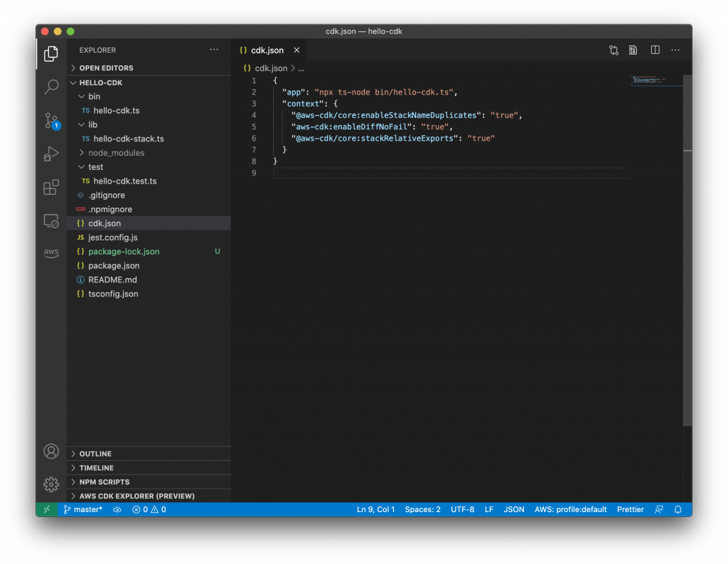The width and height of the screenshot is (728, 564).
Task: Select the cdk.json editor tab
Action: pyautogui.click(x=269, y=50)
